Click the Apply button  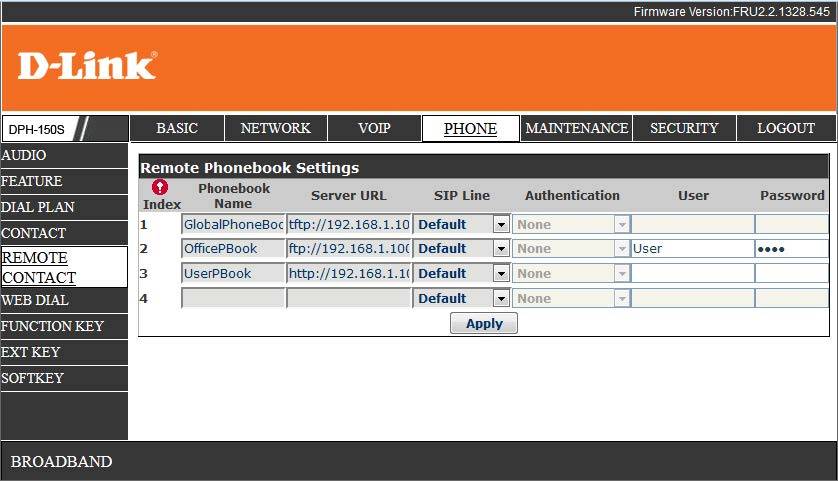tap(484, 323)
